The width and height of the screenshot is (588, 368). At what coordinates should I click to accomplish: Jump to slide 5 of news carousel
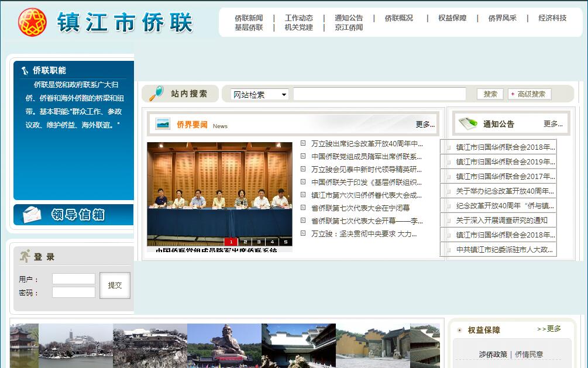pos(286,242)
